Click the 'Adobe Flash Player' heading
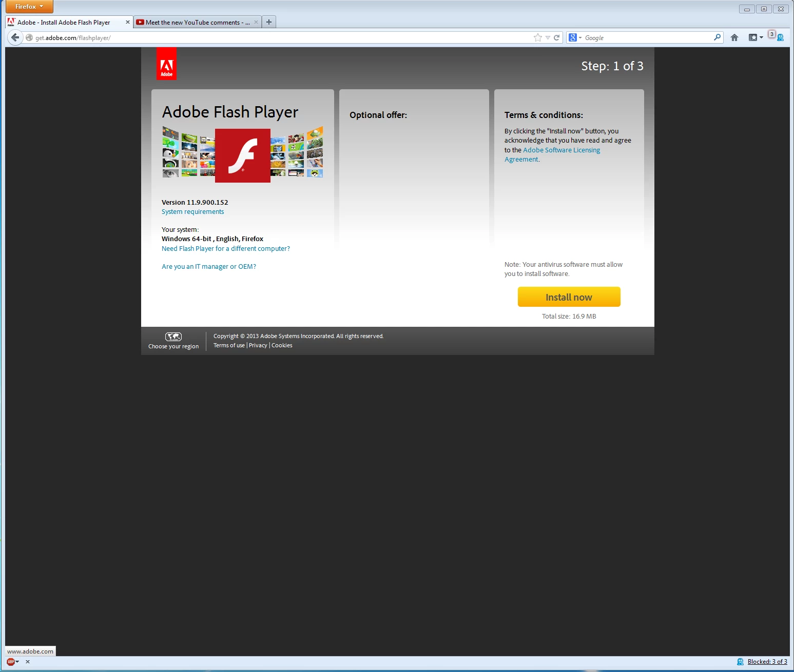Screen dimensions: 794x672 (230, 112)
